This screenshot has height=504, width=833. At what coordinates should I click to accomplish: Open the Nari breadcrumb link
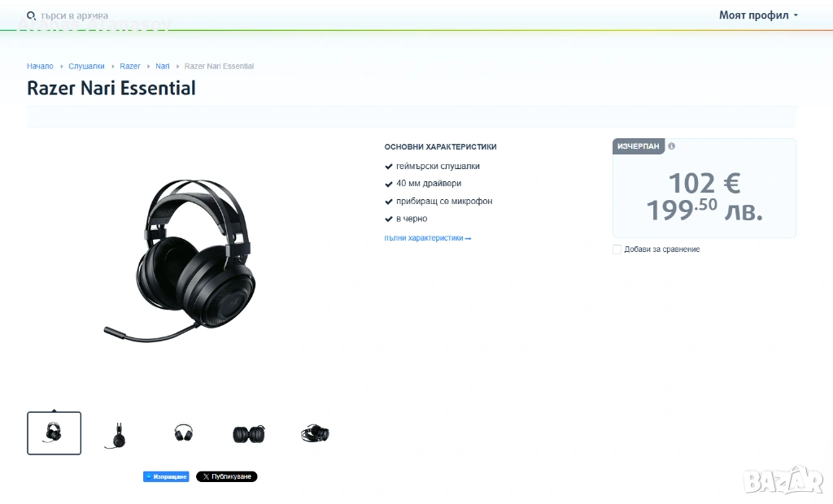[162, 67]
